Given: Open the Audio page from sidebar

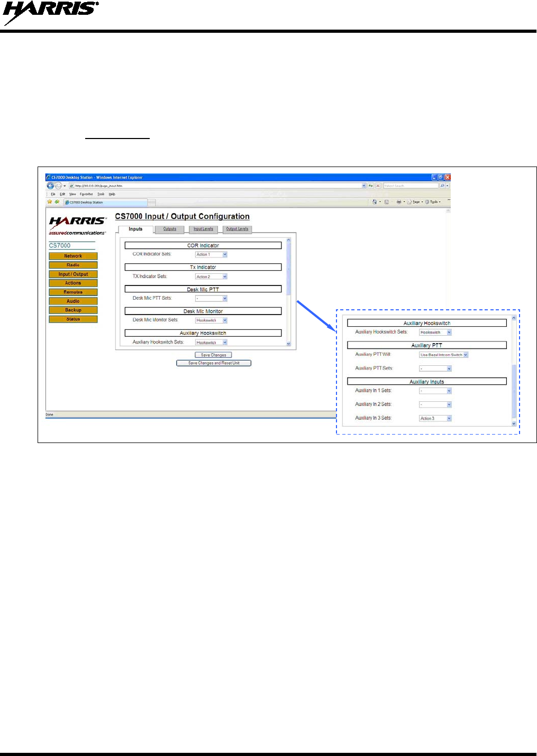Looking at the screenshot, I should (73, 301).
